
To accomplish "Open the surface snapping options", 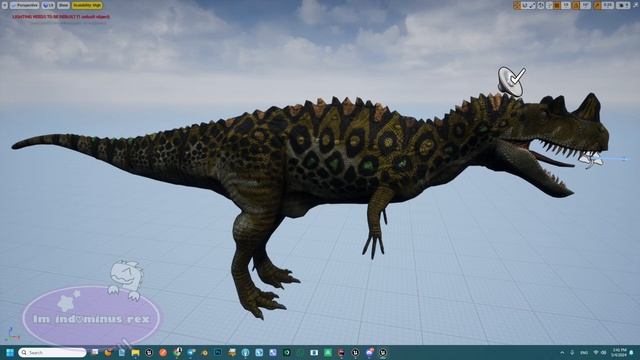I will (x=549, y=5).
